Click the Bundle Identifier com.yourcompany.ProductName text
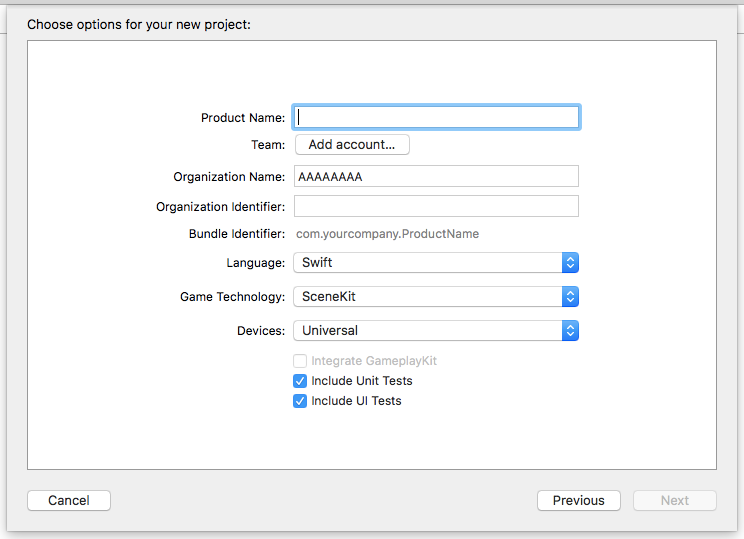Image resolution: width=744 pixels, height=539 pixels. [x=388, y=234]
